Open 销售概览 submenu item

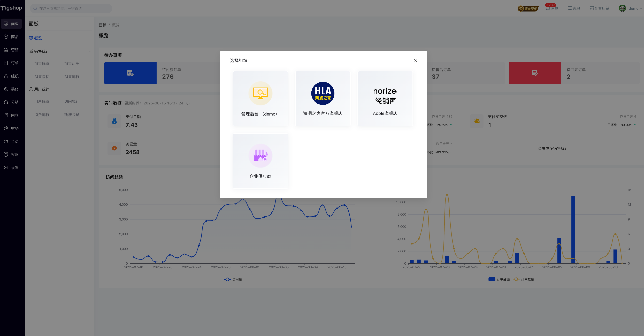(x=42, y=64)
